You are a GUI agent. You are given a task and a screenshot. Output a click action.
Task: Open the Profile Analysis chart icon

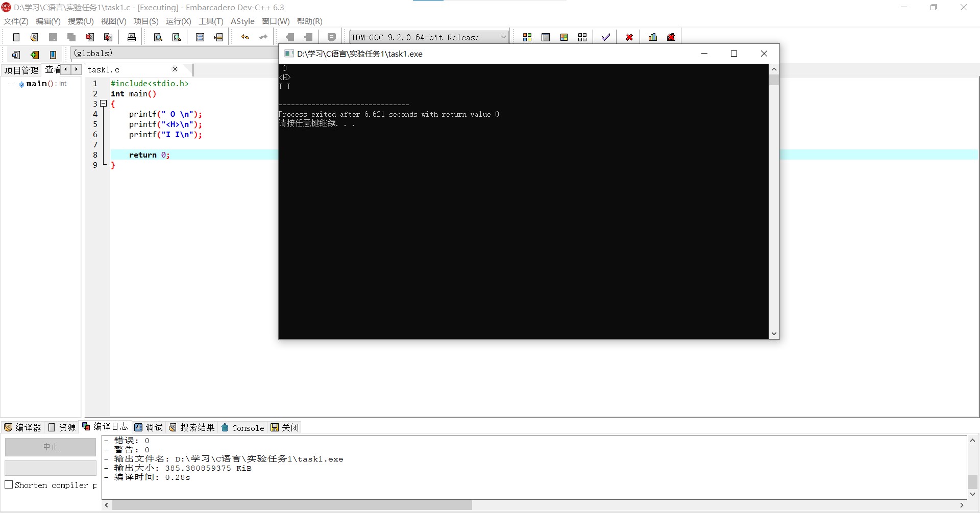point(653,37)
